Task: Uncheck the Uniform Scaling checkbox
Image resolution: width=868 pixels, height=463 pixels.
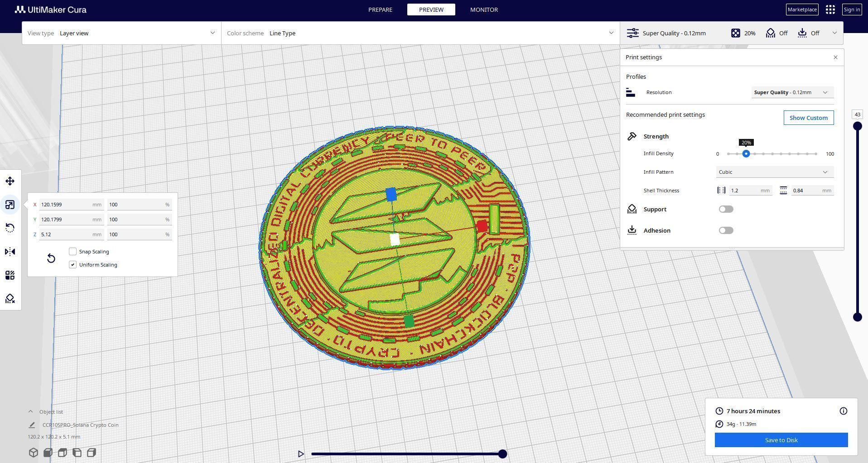Action: click(x=73, y=265)
